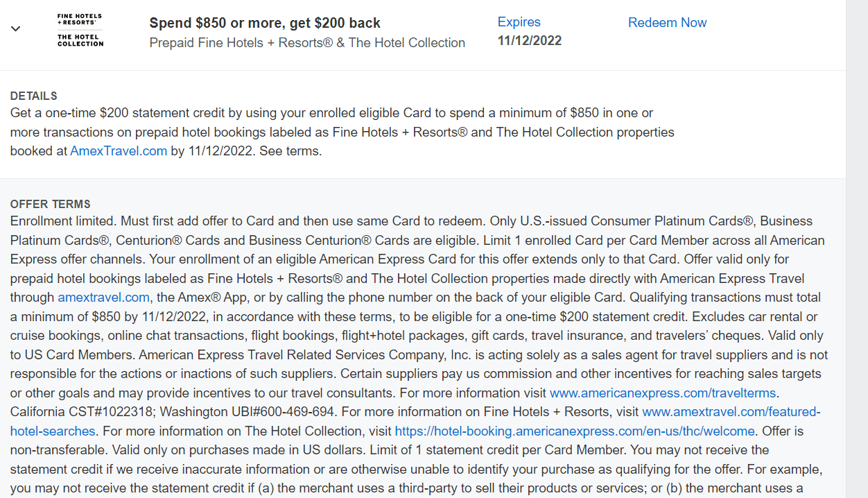Follow the amextravel.com link in Offer Terms

(103, 297)
